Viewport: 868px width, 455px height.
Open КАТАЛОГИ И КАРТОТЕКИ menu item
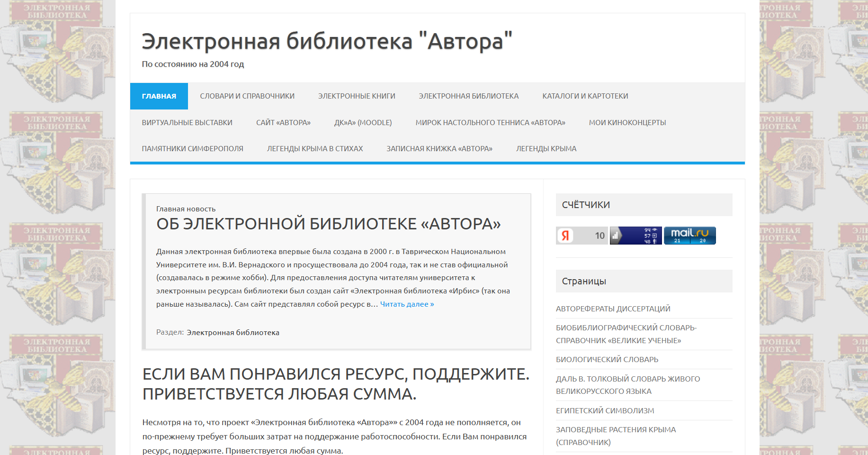tap(585, 96)
